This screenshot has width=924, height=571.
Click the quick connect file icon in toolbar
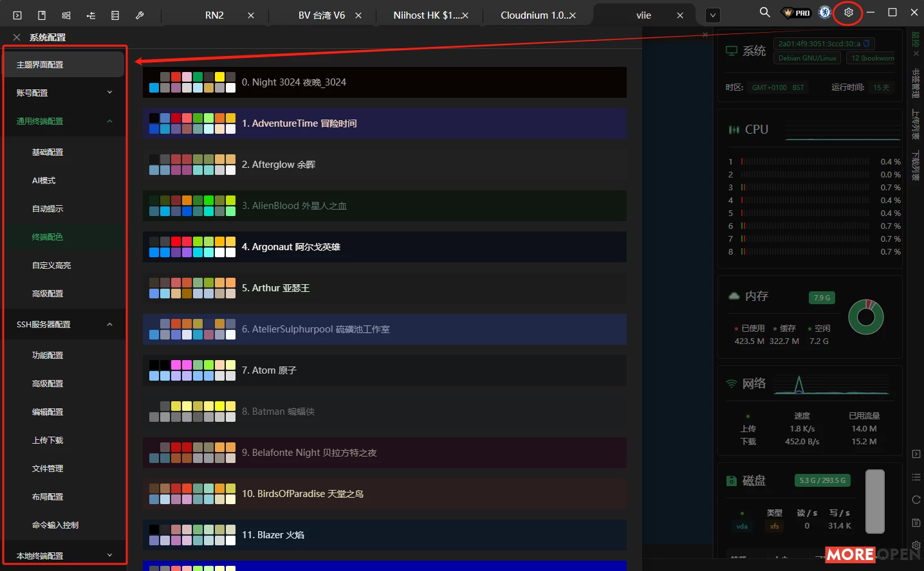click(41, 15)
